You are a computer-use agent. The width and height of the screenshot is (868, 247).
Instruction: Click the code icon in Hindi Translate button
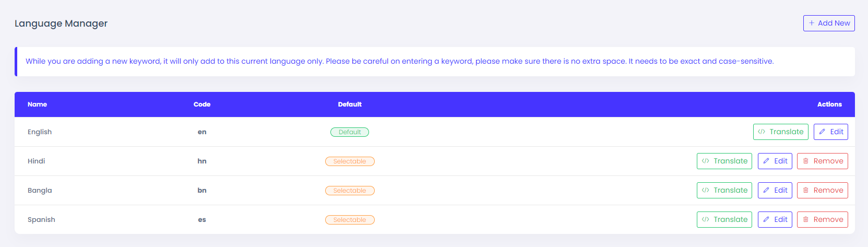pos(706,161)
